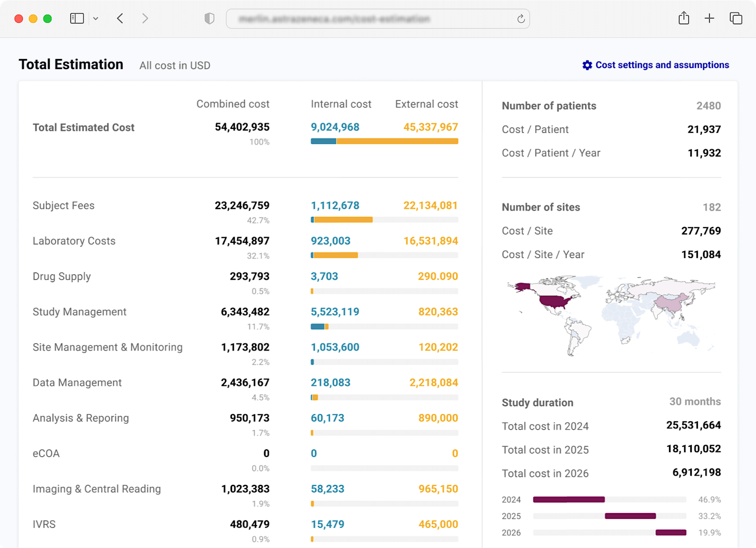Click the Internal cost column header
The height and width of the screenshot is (548, 756).
(341, 104)
